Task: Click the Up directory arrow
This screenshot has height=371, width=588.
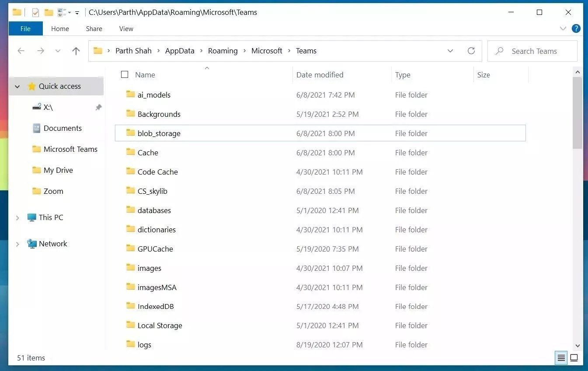Action: click(x=76, y=51)
